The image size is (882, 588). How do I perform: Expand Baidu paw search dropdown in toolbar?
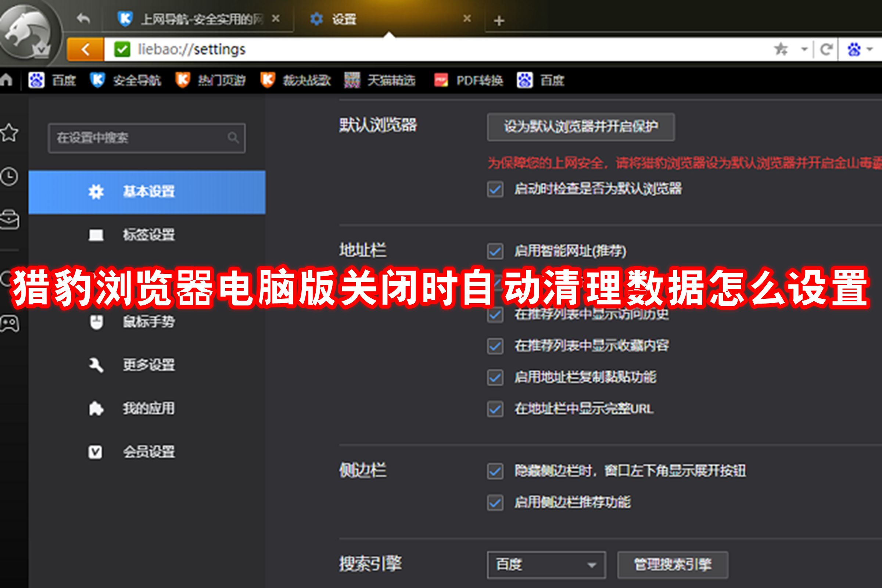click(x=869, y=49)
